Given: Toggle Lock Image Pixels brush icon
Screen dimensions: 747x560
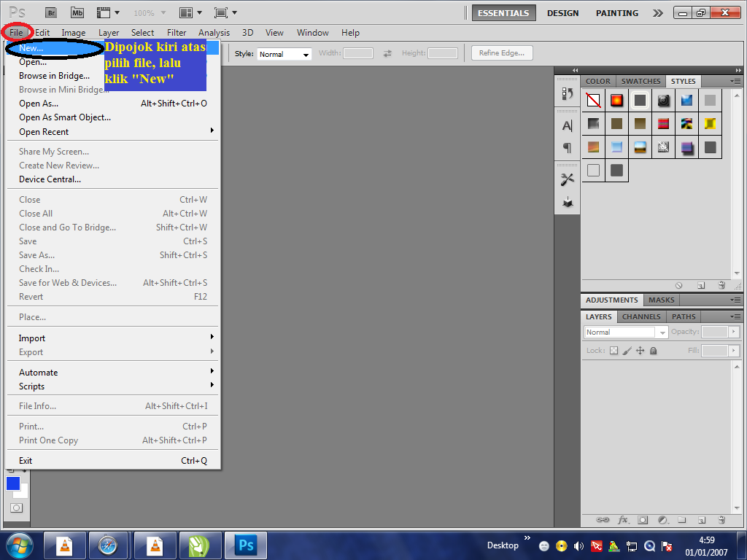Looking at the screenshot, I should point(627,351).
